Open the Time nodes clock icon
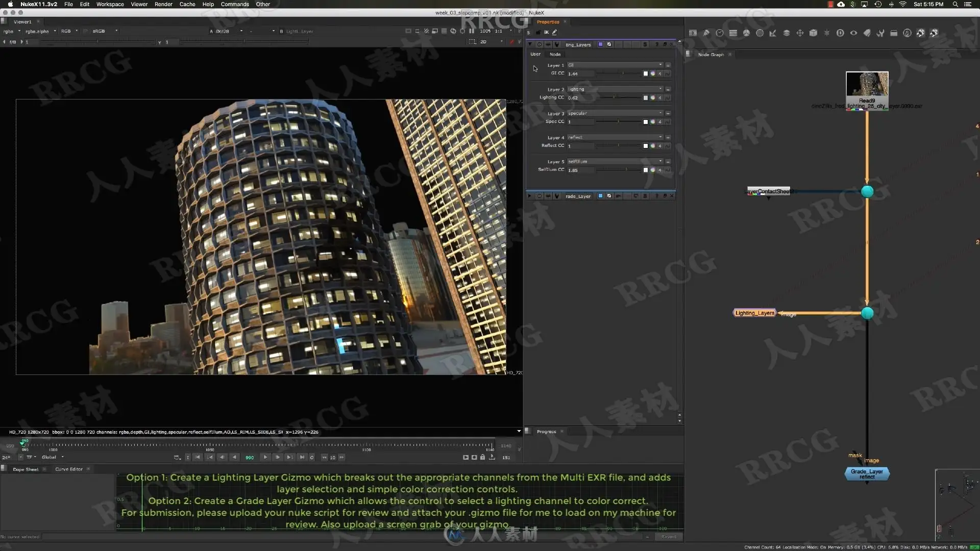 point(720,33)
